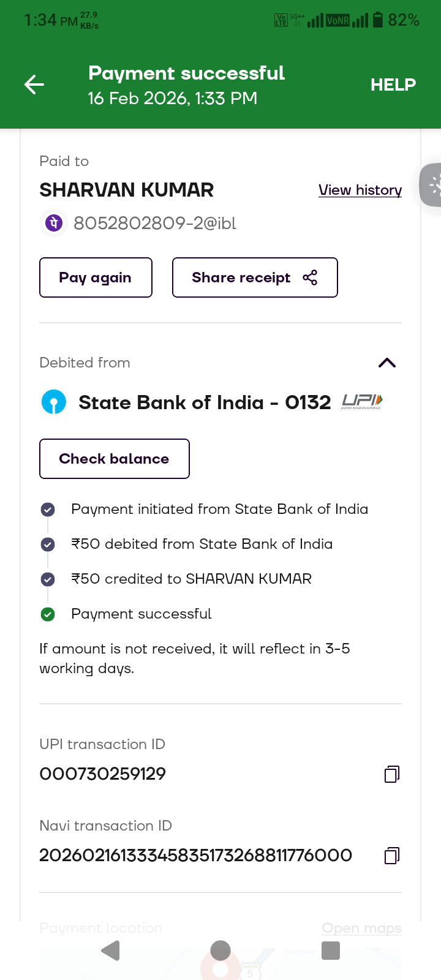The width and height of the screenshot is (441, 980).
Task: Tap the floating side widget on right edge
Action: [x=432, y=184]
